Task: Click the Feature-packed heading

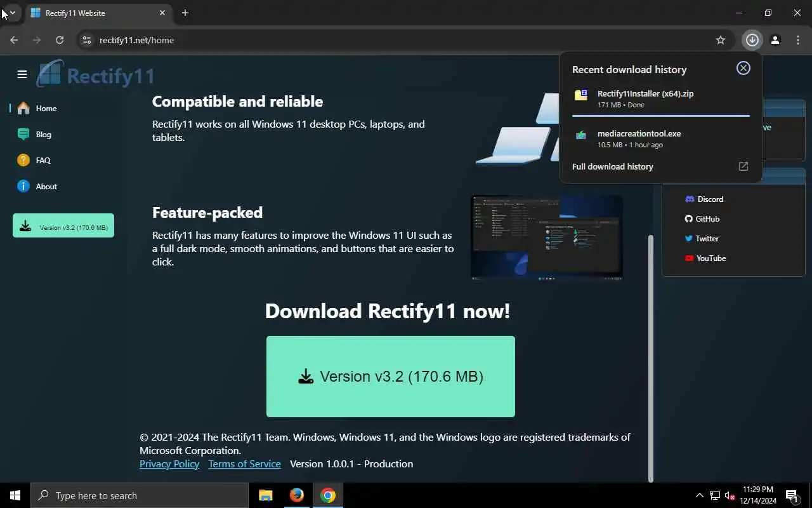Action: (207, 212)
